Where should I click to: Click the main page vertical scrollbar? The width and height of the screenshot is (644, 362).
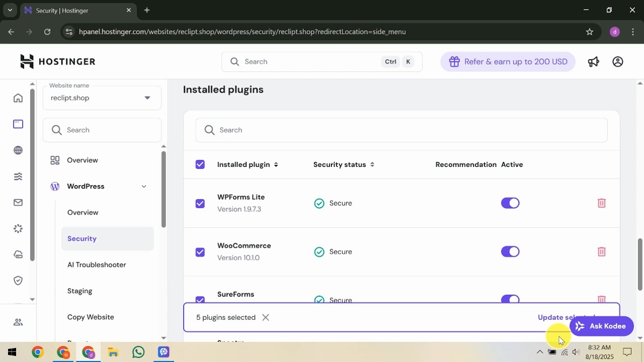coord(640,264)
